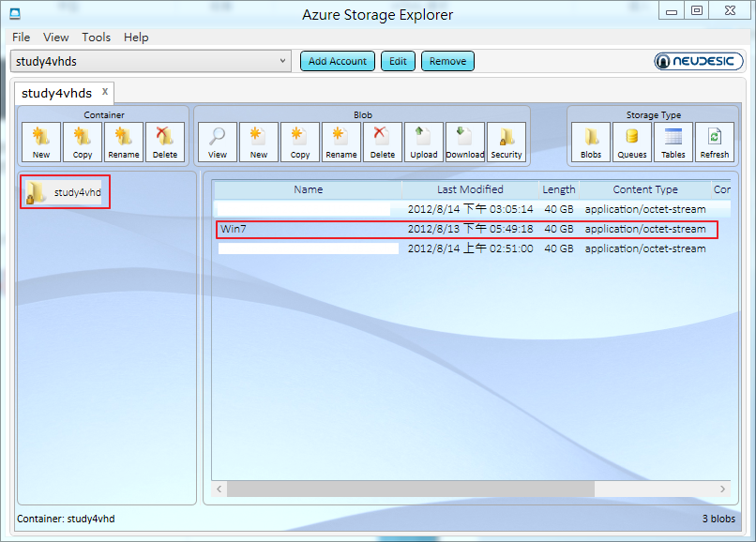The height and width of the screenshot is (542, 756).
Task: Minimize the Azure Storage Explorer window
Action: click(x=672, y=11)
